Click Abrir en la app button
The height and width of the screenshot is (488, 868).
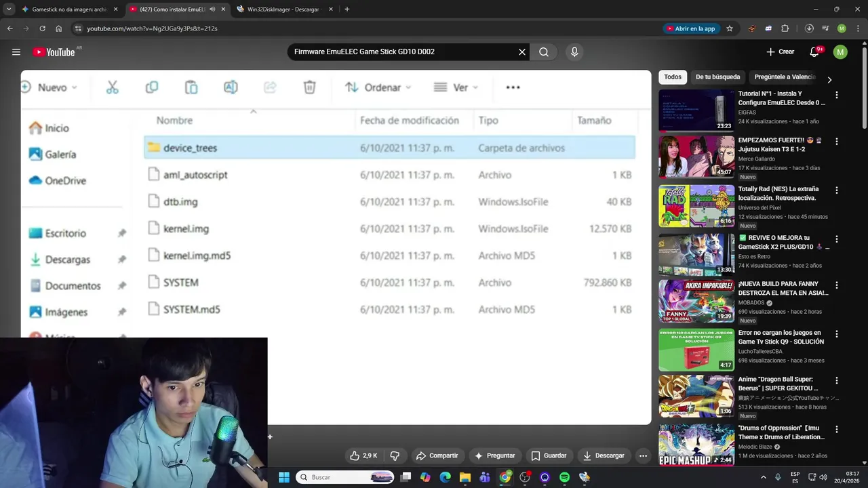click(x=691, y=28)
